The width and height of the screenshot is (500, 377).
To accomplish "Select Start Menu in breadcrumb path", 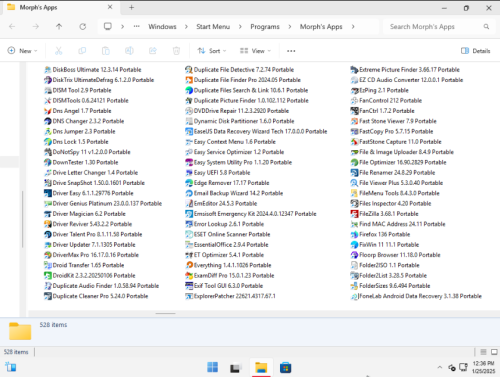I will (213, 27).
